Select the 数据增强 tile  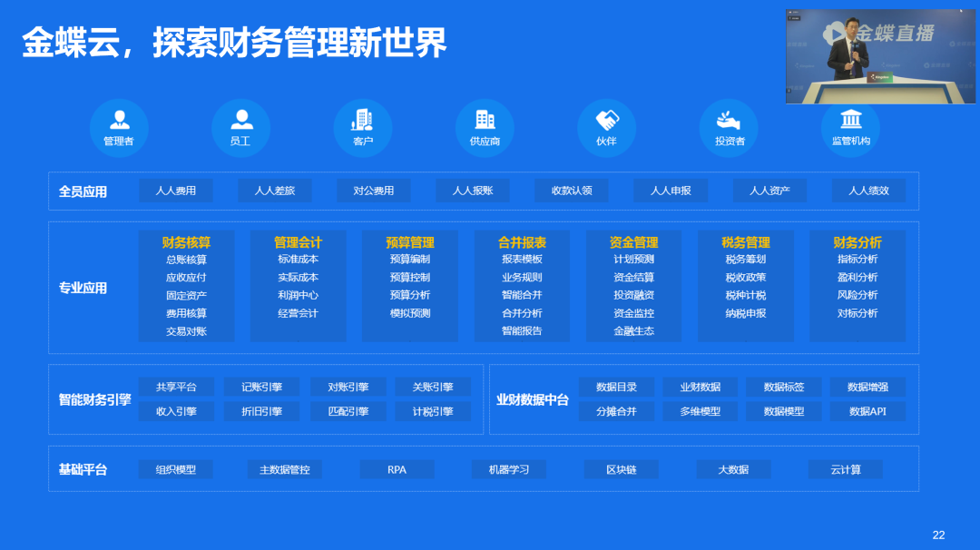(x=867, y=387)
